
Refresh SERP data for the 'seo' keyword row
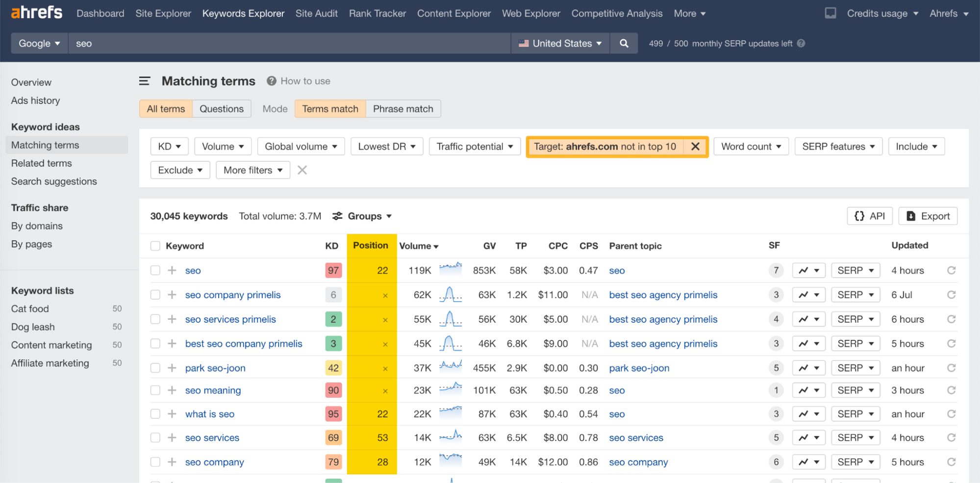point(951,270)
